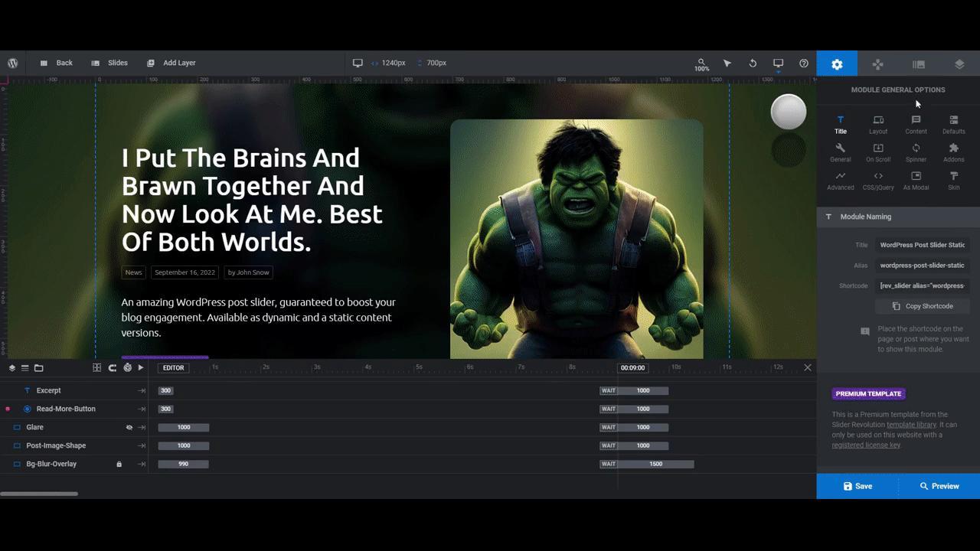Open the Layout settings
The height and width of the screenshot is (551, 980).
pos(878,125)
